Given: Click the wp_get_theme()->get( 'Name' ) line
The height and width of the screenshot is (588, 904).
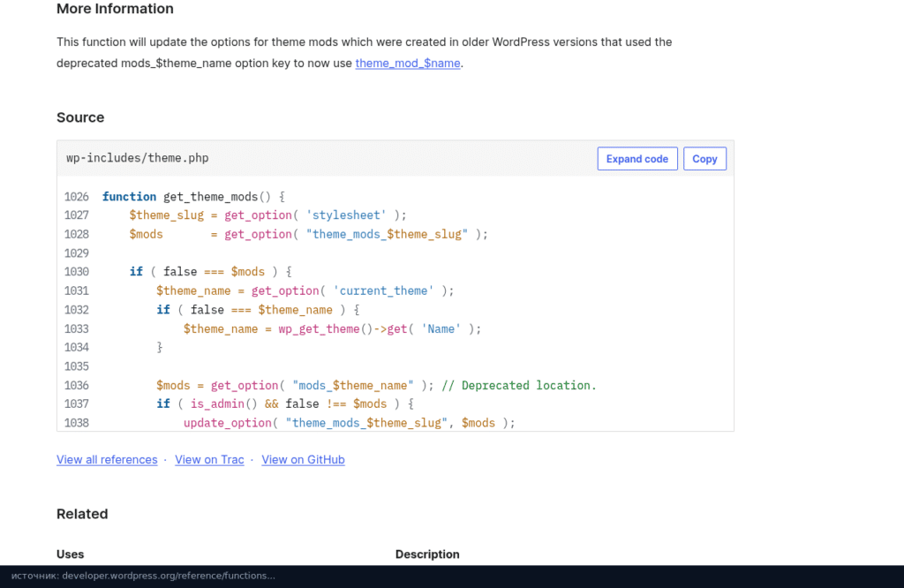Looking at the screenshot, I should click(332, 328).
